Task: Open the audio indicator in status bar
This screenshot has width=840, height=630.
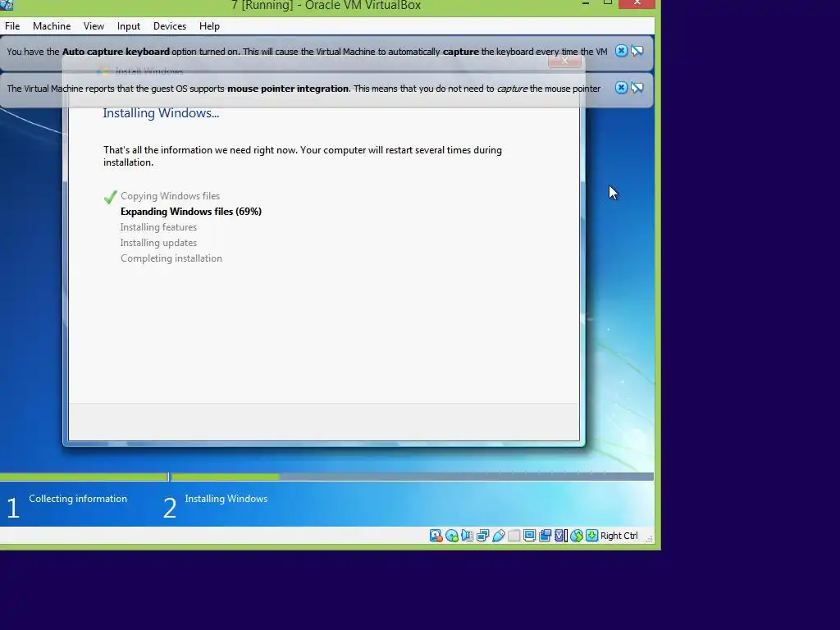Action: [x=467, y=536]
